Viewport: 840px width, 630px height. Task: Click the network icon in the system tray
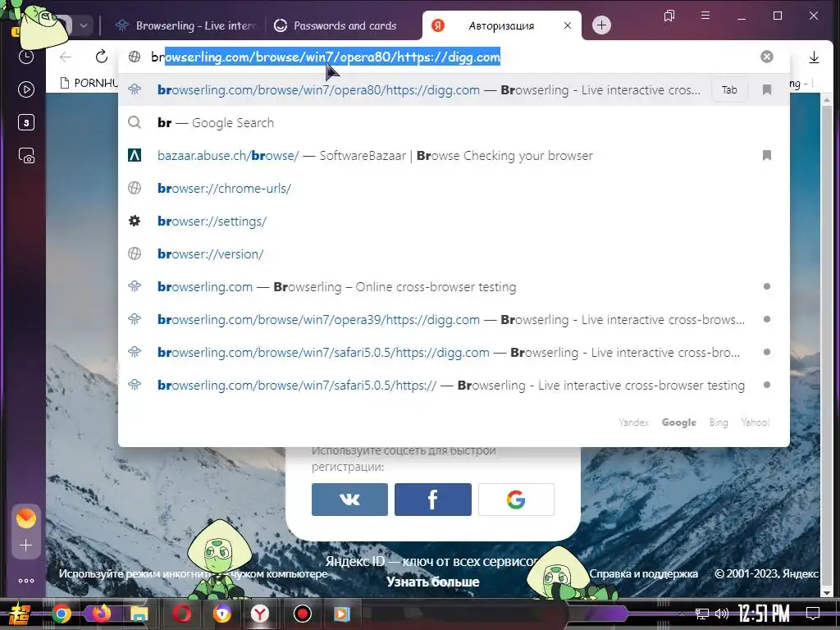(x=702, y=614)
